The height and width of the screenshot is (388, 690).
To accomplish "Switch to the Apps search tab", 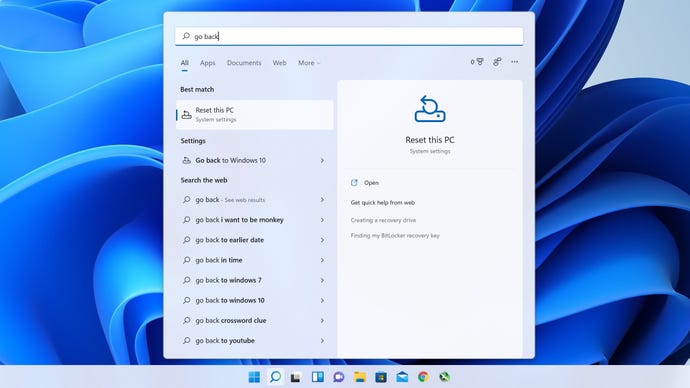I will (208, 63).
